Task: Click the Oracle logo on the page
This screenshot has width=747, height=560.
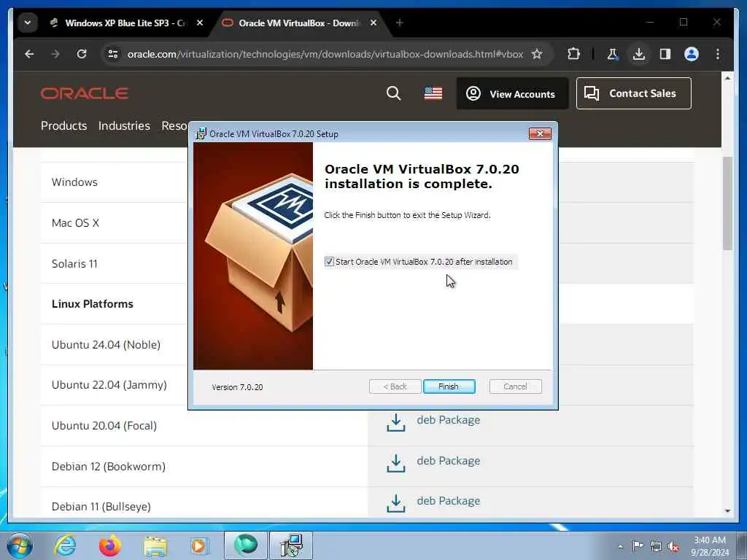Action: 85,93
